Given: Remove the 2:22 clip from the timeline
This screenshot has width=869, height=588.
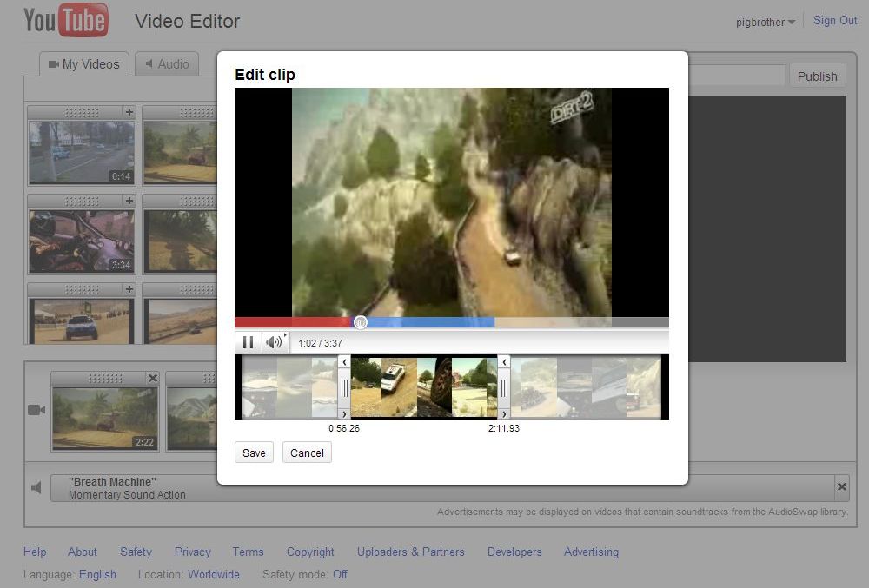Looking at the screenshot, I should 153,378.
